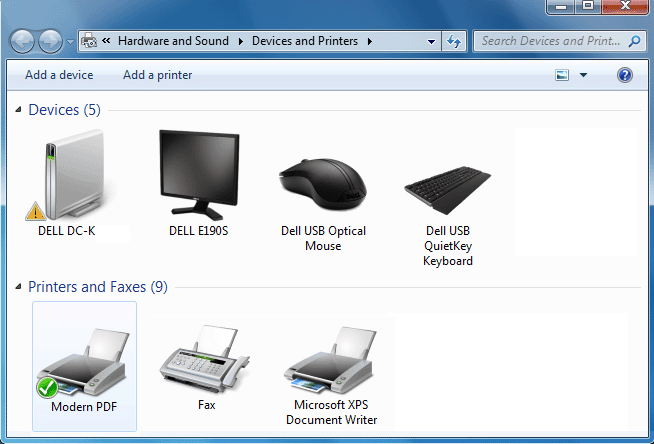
Task: Click the DELL DC-K label text
Action: [x=67, y=231]
